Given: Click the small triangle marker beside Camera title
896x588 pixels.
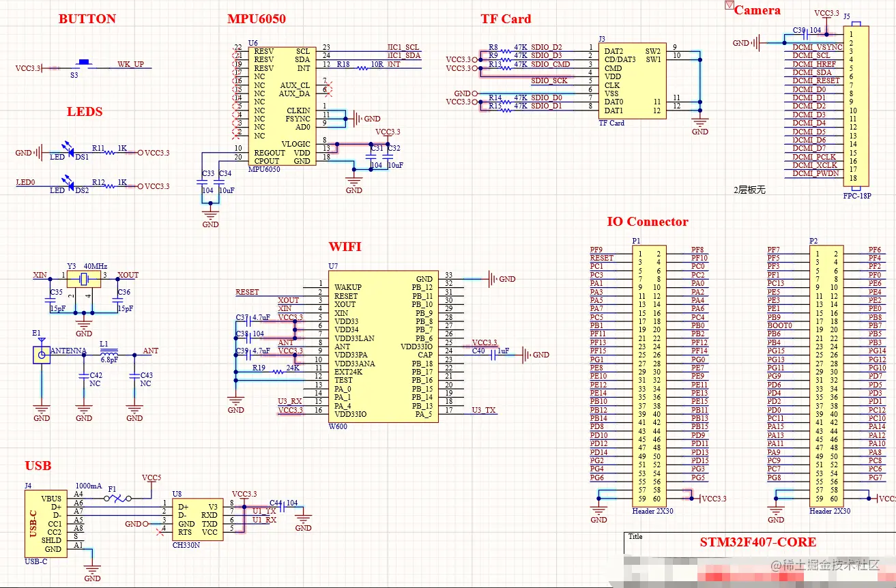Looking at the screenshot, I should tap(729, 6).
